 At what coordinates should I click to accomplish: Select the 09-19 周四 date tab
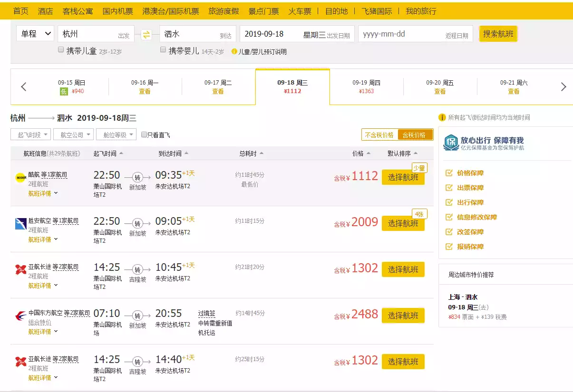[x=366, y=86]
